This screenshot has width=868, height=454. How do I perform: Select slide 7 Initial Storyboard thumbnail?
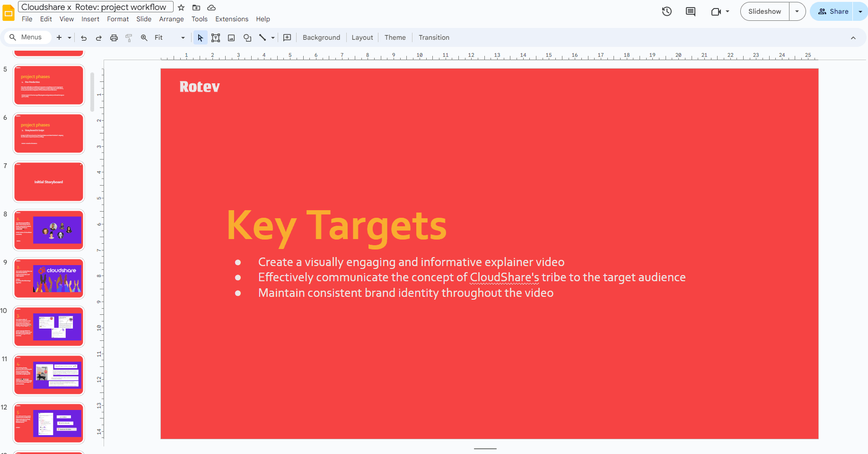pyautogui.click(x=49, y=182)
